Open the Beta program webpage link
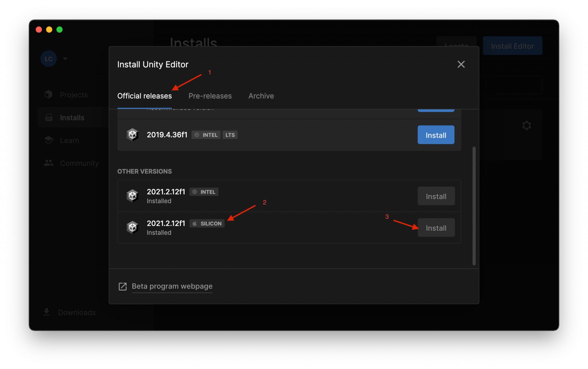The width and height of the screenshot is (588, 369). (x=172, y=286)
